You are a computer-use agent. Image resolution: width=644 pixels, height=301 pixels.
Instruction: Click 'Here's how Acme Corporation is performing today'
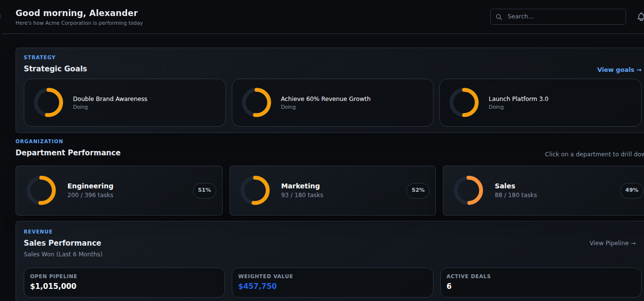(79, 23)
